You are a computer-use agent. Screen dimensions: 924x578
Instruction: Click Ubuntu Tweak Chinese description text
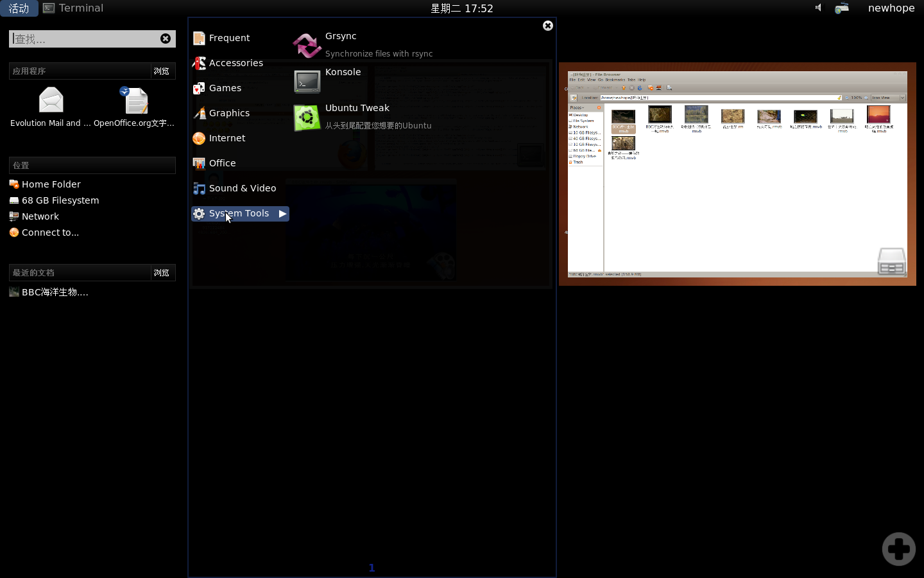click(x=378, y=126)
